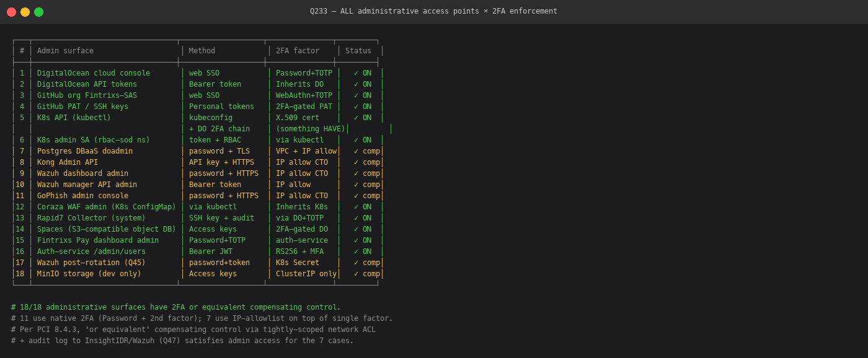This screenshot has height=358, width=868.
Task: Click 'password+token' method cell
Action: [x=219, y=263]
